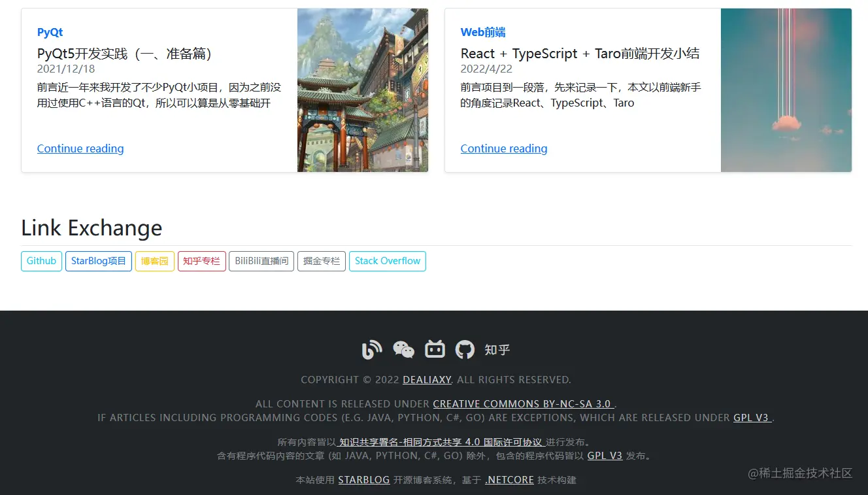This screenshot has height=495, width=868.
Task: Open Creative Commons BY-NC-SA 3.0 link
Action: click(524, 404)
